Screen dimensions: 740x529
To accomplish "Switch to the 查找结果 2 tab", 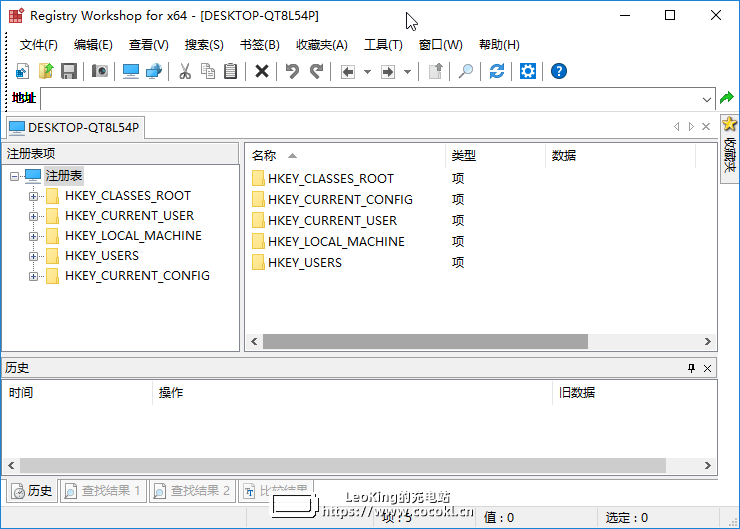I will coord(193,491).
